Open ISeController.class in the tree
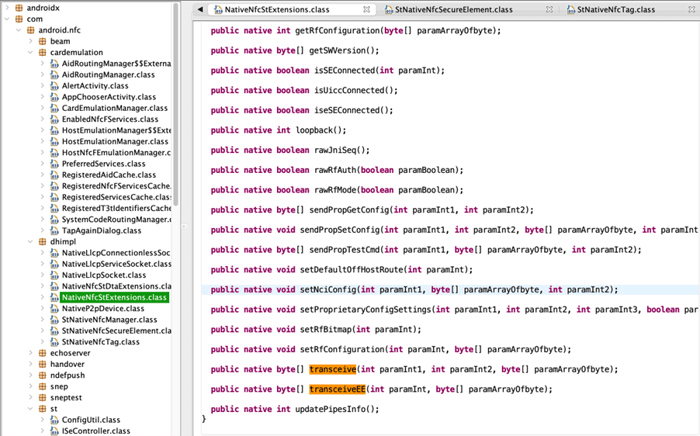The height and width of the screenshot is (436, 700). click(x=96, y=431)
